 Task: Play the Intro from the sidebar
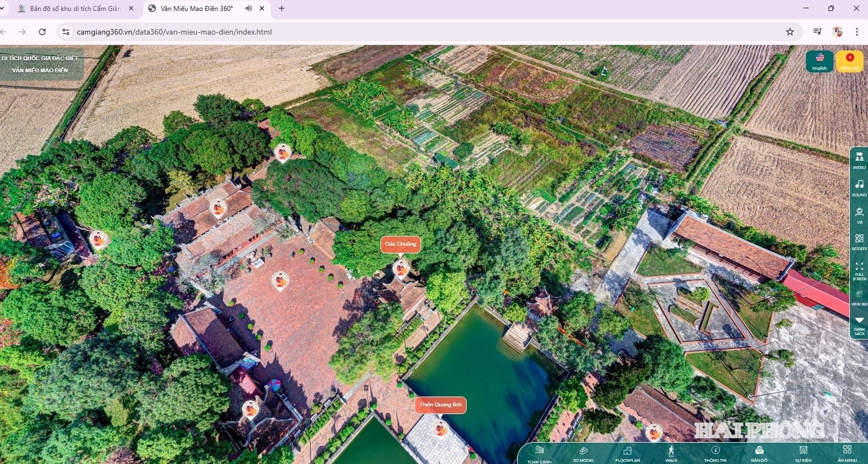point(859,160)
